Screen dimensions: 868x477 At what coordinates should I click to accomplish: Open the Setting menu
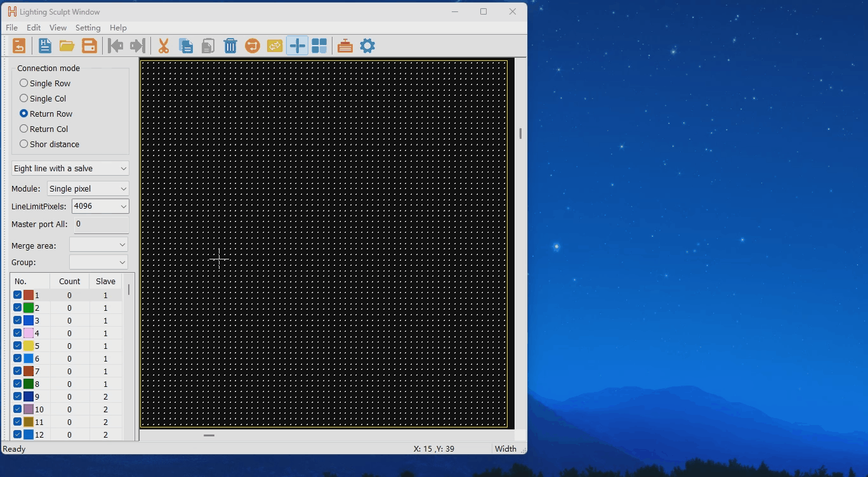click(88, 28)
